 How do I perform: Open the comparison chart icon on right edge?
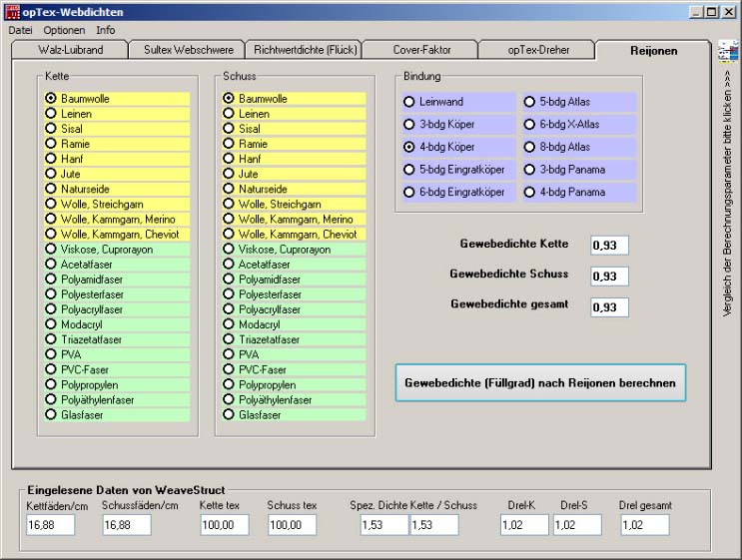728,52
